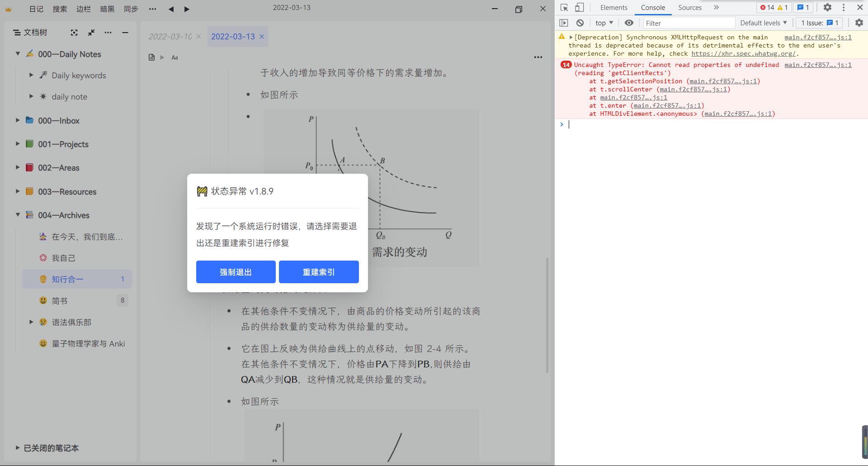Toggle live expression eye icon
Image resolution: width=868 pixels, height=466 pixels.
pyautogui.click(x=629, y=23)
